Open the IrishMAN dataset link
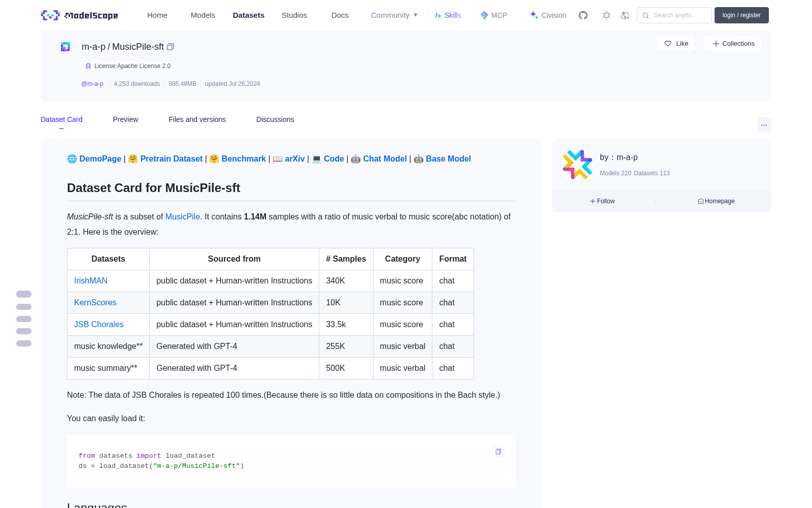The width and height of the screenshot is (812, 508). [x=91, y=281]
